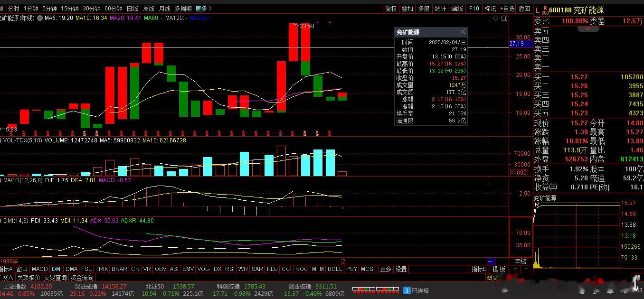Select the KDJ indicator tab
The height and width of the screenshot is (299, 644).
tap(272, 269)
